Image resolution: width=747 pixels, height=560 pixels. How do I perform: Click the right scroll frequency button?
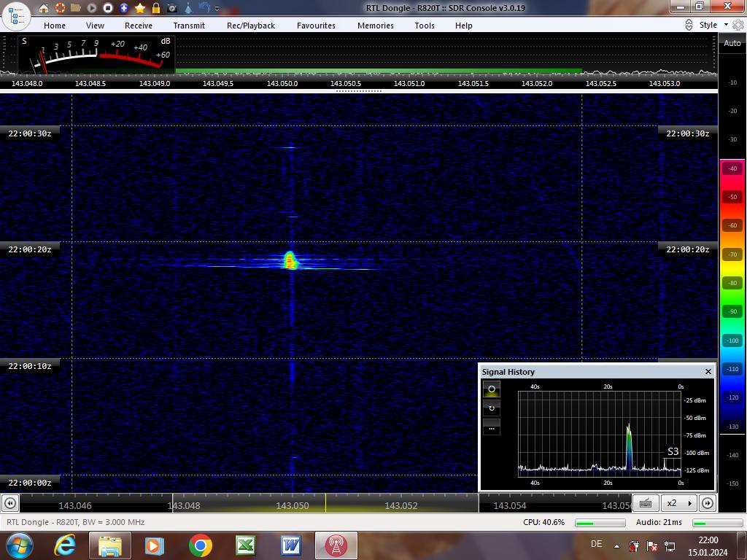708,503
